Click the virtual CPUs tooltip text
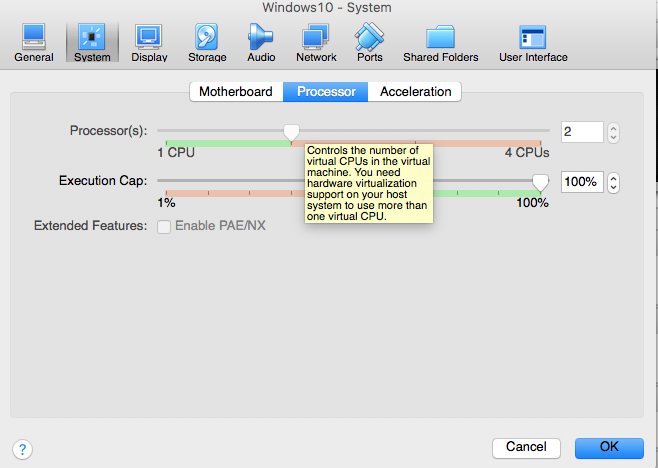This screenshot has width=658, height=468. click(368, 183)
